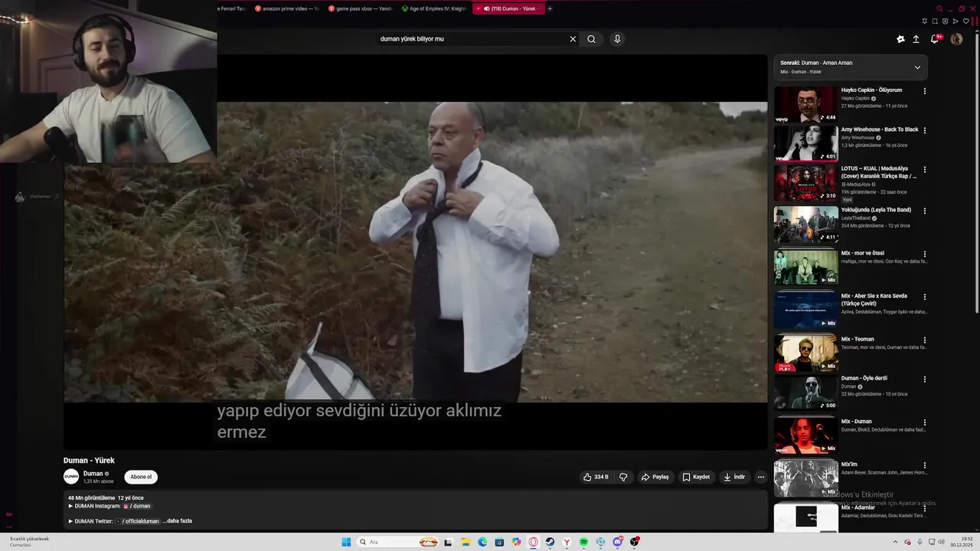Open options menu for Yokluğunda (Leyla The Band)
The height and width of the screenshot is (551, 980).
pos(924,211)
